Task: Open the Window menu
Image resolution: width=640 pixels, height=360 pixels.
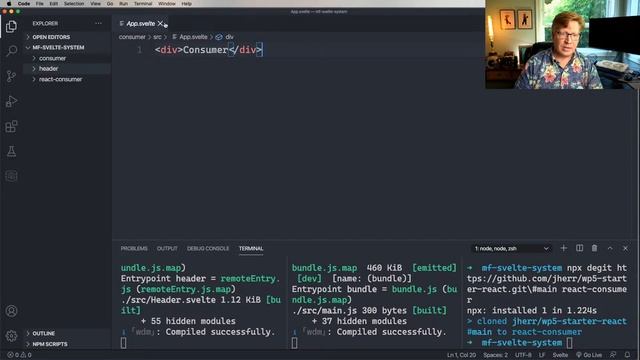Action: [x=167, y=4]
